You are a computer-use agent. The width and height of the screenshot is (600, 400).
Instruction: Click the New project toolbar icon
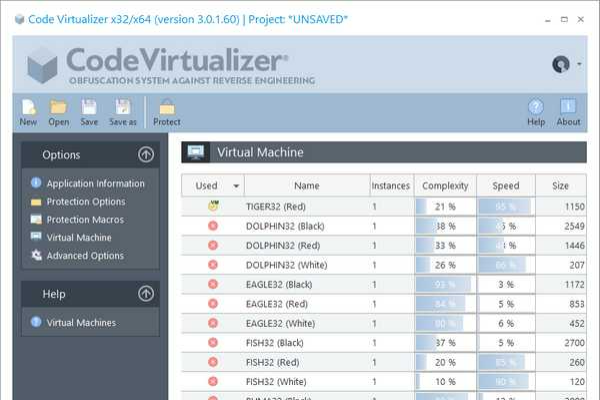pyautogui.click(x=28, y=108)
